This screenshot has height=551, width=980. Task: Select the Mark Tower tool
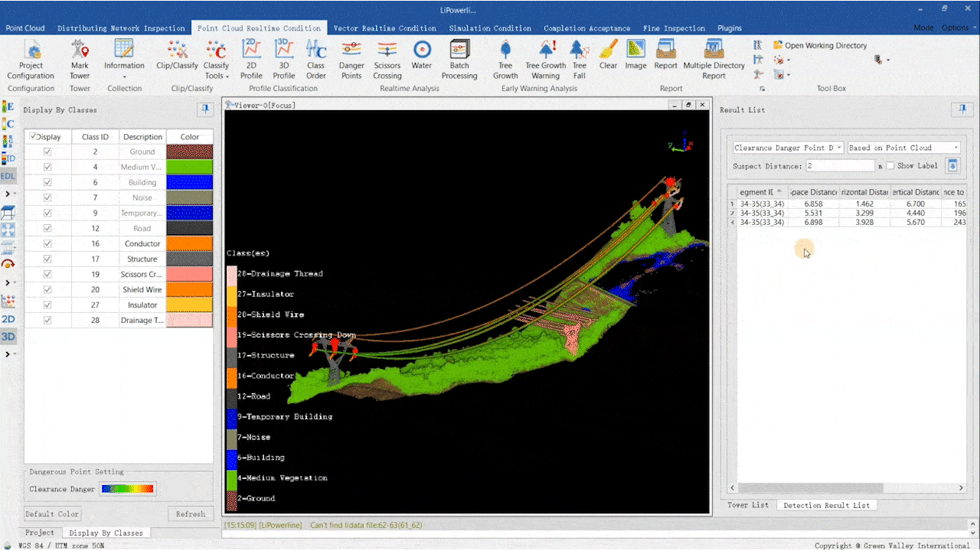click(x=80, y=60)
